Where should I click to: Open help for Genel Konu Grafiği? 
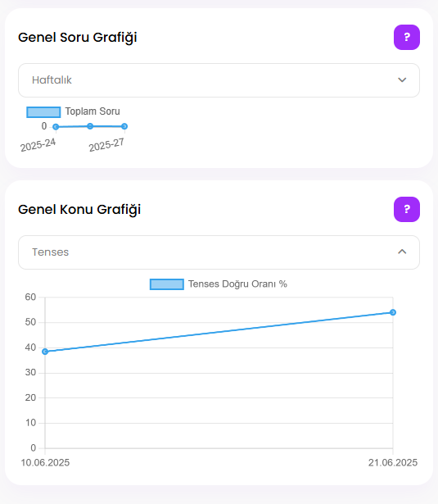[x=407, y=209]
